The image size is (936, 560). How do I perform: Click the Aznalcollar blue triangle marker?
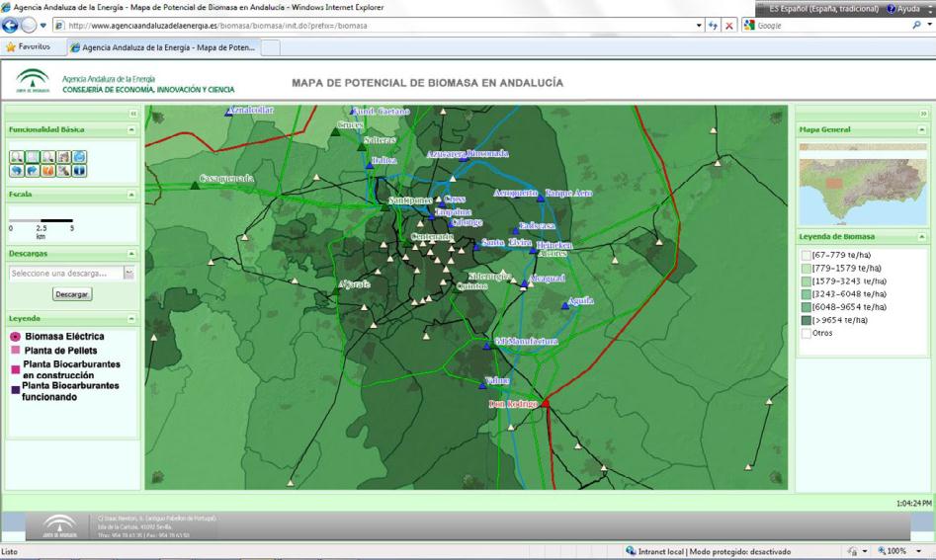click(228, 113)
